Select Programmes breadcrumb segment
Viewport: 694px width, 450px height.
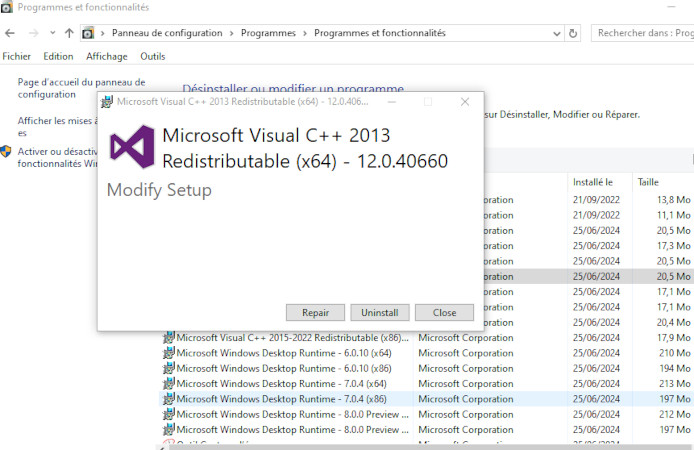point(268,33)
